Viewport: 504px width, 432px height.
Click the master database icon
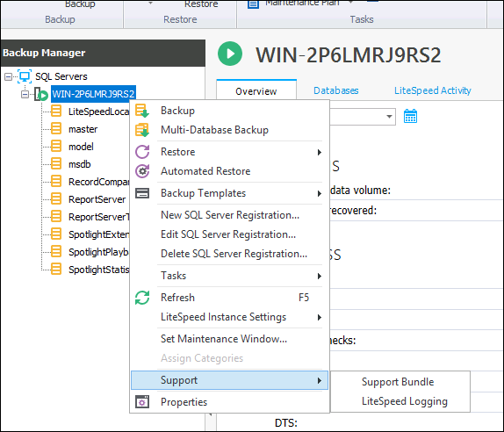pyautogui.click(x=56, y=128)
